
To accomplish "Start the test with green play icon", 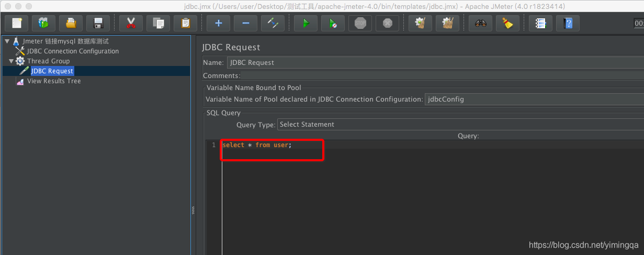I will (306, 23).
